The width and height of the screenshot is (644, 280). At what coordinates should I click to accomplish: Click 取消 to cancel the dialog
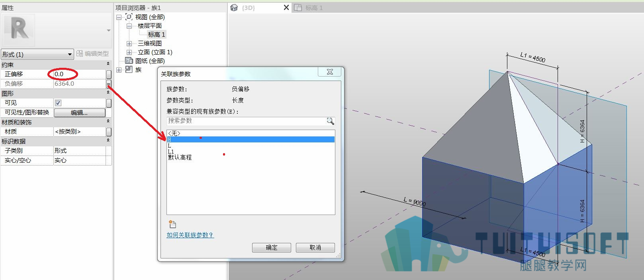coord(315,248)
